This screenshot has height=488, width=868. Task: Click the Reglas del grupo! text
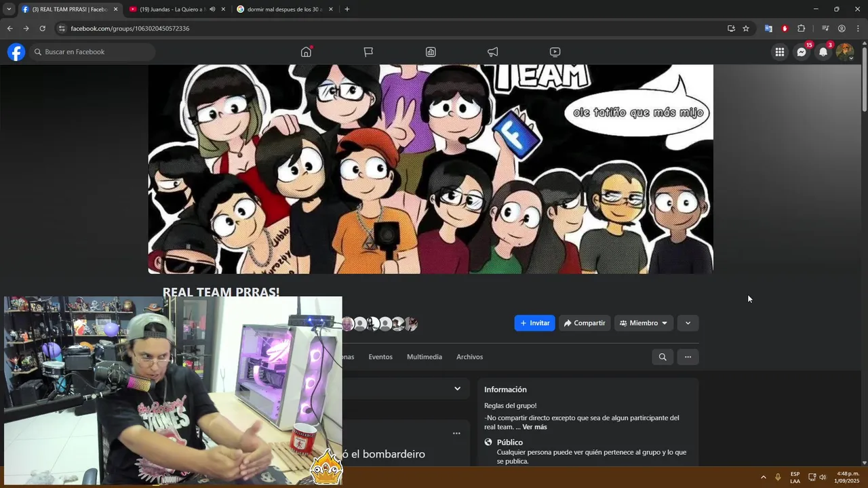click(510, 406)
